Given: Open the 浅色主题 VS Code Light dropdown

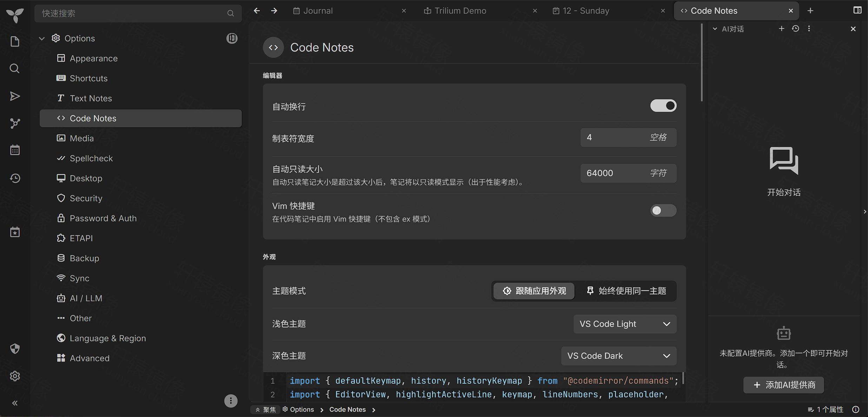Looking at the screenshot, I should (625, 324).
